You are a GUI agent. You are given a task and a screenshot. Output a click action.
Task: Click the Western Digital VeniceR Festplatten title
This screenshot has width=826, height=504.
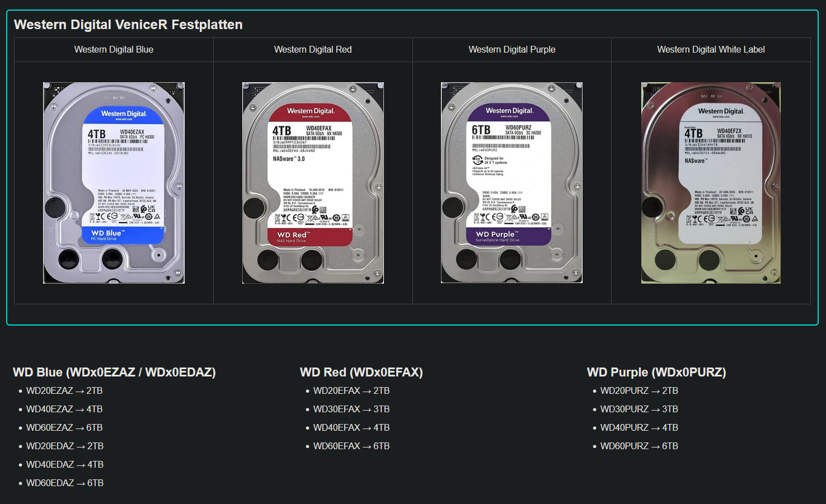point(128,25)
